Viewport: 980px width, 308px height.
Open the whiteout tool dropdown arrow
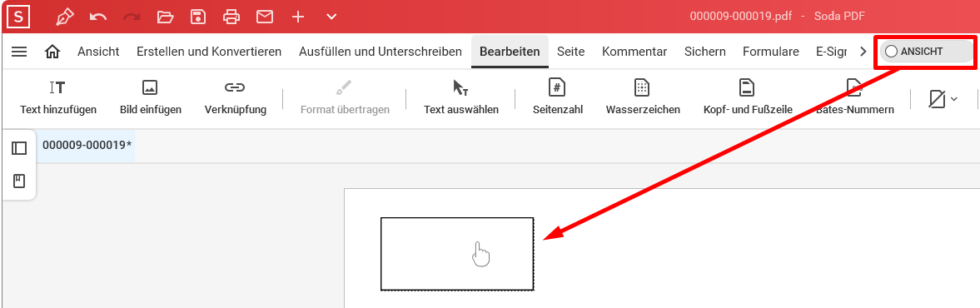953,99
